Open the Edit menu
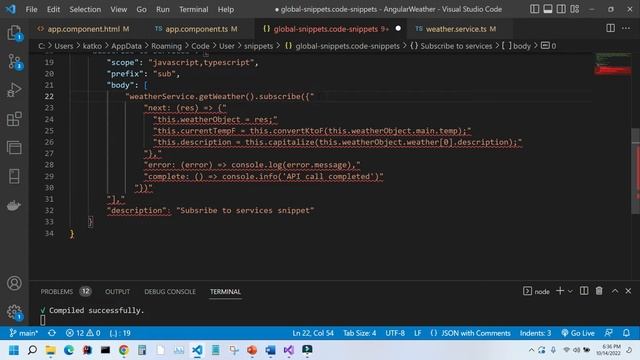Image resolution: width=640 pixels, height=360 pixels. pyautogui.click(x=53, y=9)
